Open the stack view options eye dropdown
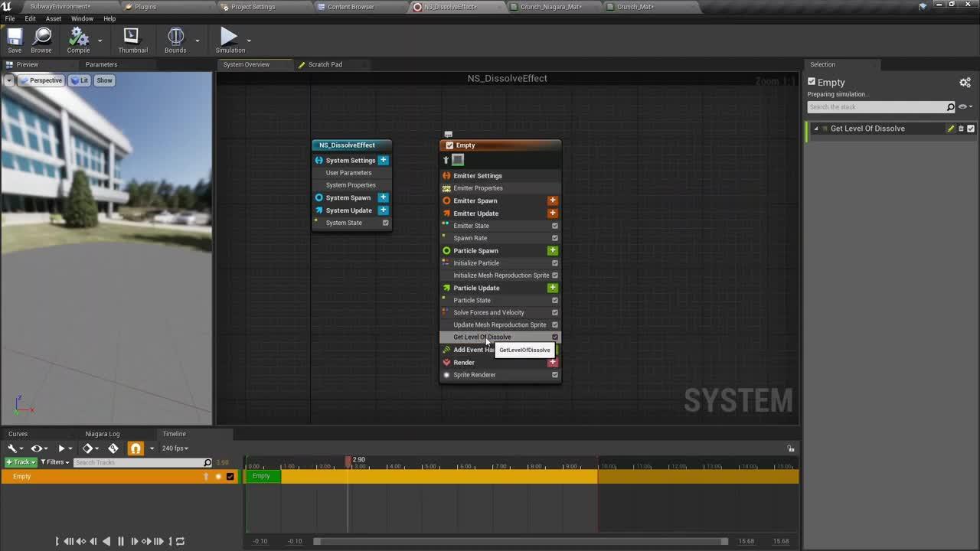Image resolution: width=980 pixels, height=551 pixels. pos(965,107)
